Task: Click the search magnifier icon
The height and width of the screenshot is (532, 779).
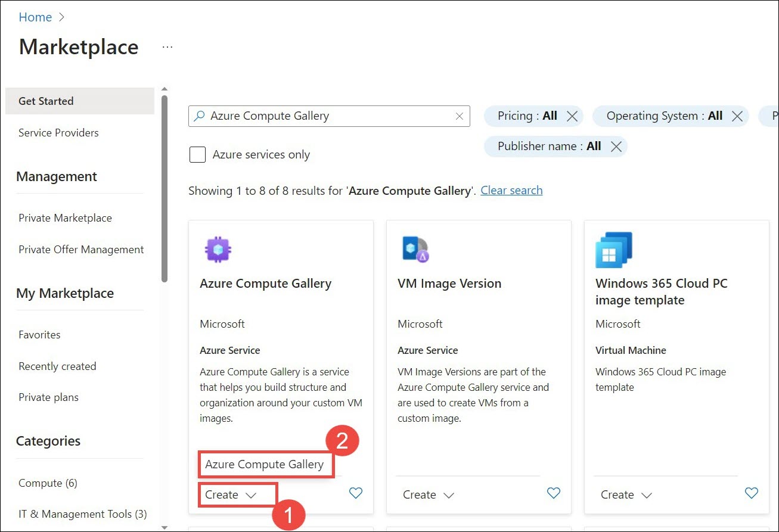Action: click(200, 116)
